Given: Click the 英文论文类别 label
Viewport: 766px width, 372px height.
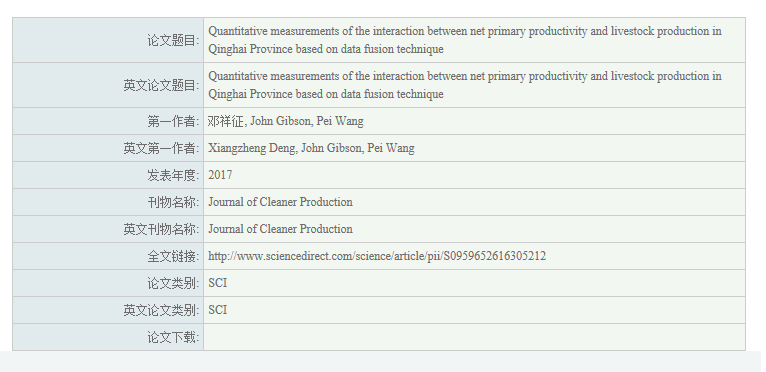Looking at the screenshot, I should click(x=162, y=310).
